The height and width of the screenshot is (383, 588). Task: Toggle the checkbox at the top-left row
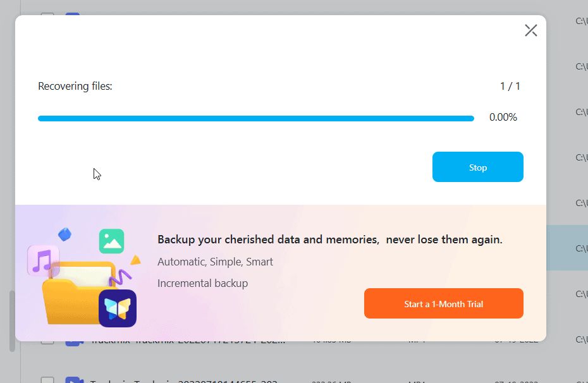point(47,16)
